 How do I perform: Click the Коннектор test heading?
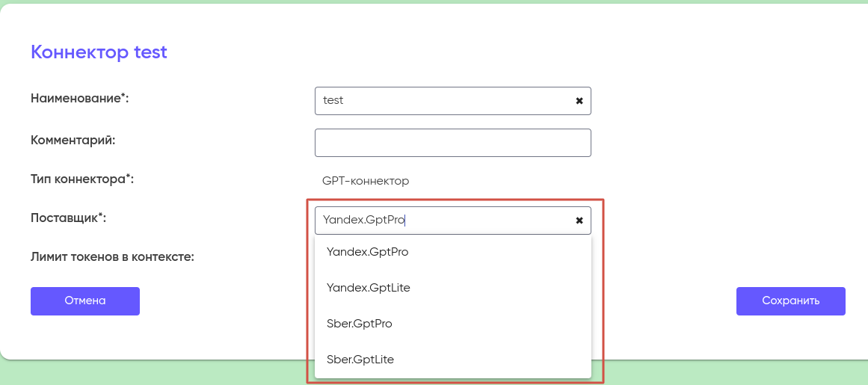[x=99, y=52]
